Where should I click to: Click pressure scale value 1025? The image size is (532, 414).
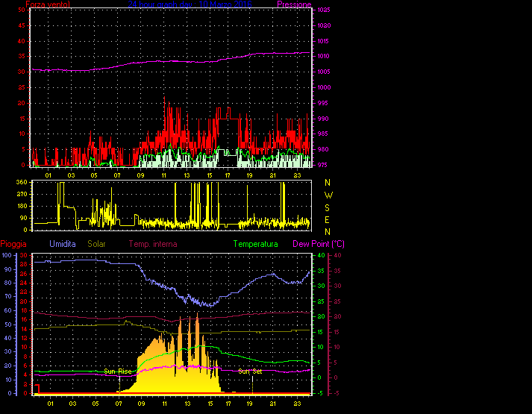[324, 10]
